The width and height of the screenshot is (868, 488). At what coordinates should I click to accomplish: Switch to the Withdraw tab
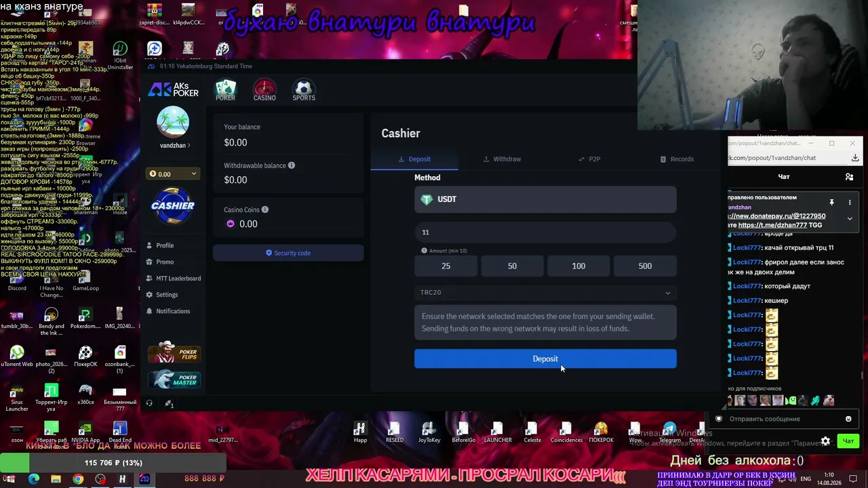(502, 159)
